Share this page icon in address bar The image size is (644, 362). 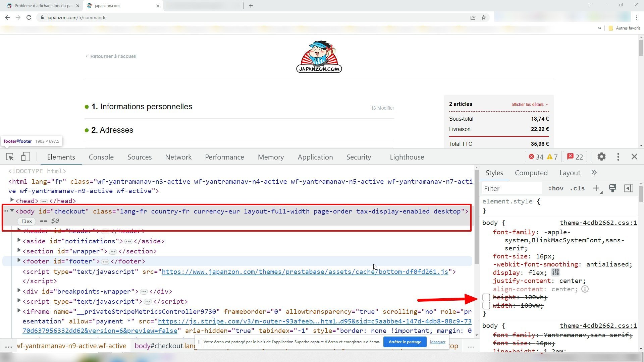(473, 17)
